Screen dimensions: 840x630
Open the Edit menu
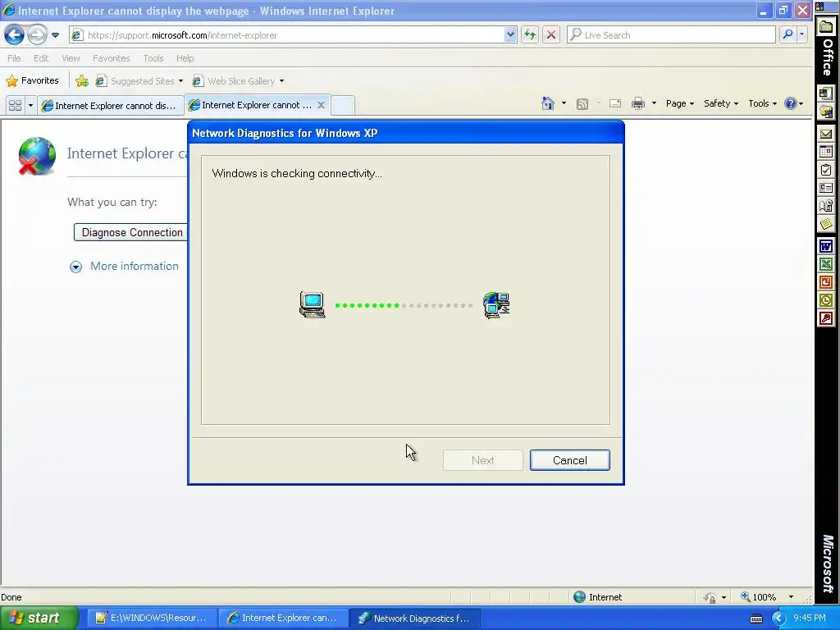pos(41,58)
